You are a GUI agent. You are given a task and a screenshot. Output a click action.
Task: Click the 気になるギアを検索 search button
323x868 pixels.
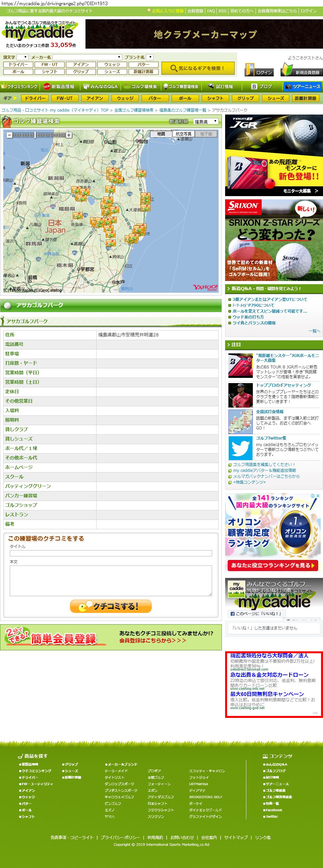tap(198, 68)
